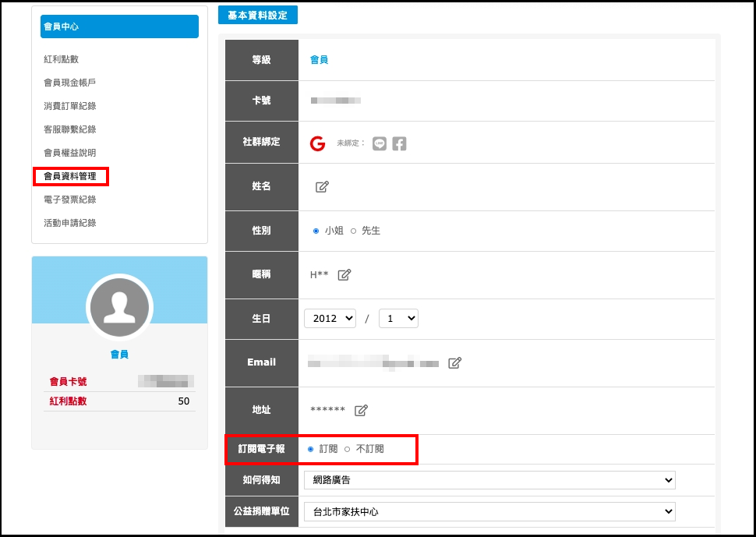Expand the 公益捐贈單位 dropdown
Image resolution: width=756 pixels, height=537 pixels.
point(489,512)
